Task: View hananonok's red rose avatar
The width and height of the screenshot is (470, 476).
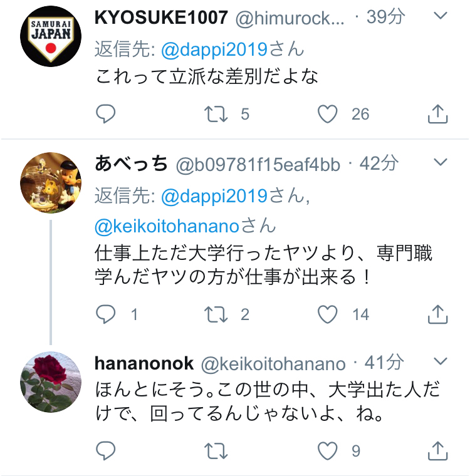Action: click(51, 382)
